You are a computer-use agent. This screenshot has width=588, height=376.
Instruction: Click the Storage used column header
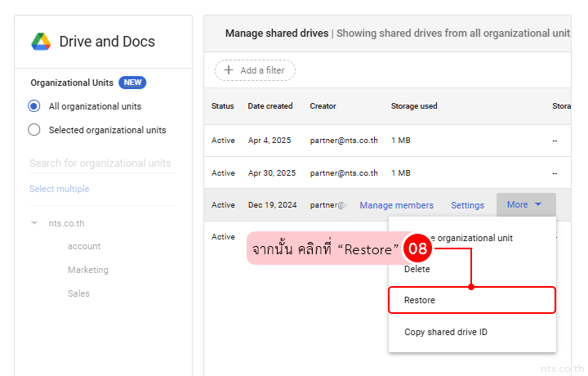414,106
